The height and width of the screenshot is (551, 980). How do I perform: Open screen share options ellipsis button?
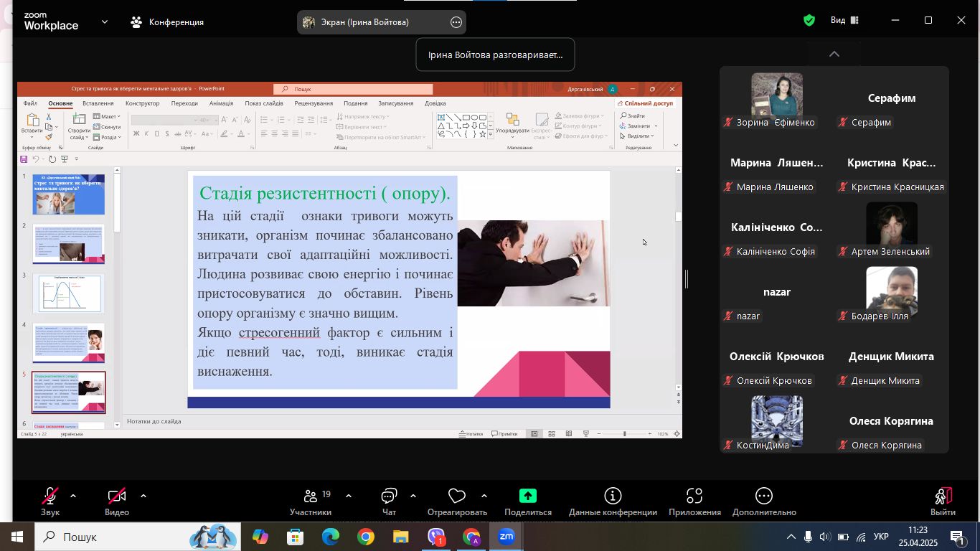(x=456, y=22)
